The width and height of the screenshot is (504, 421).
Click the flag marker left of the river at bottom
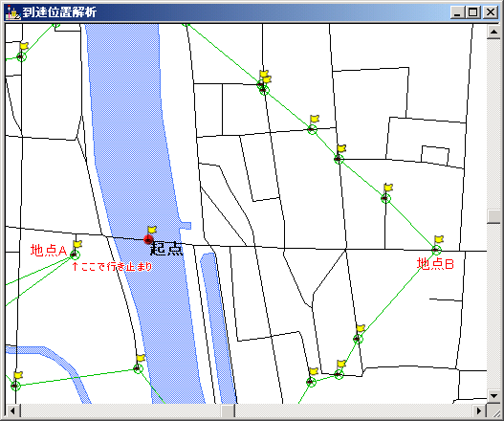click(140, 364)
